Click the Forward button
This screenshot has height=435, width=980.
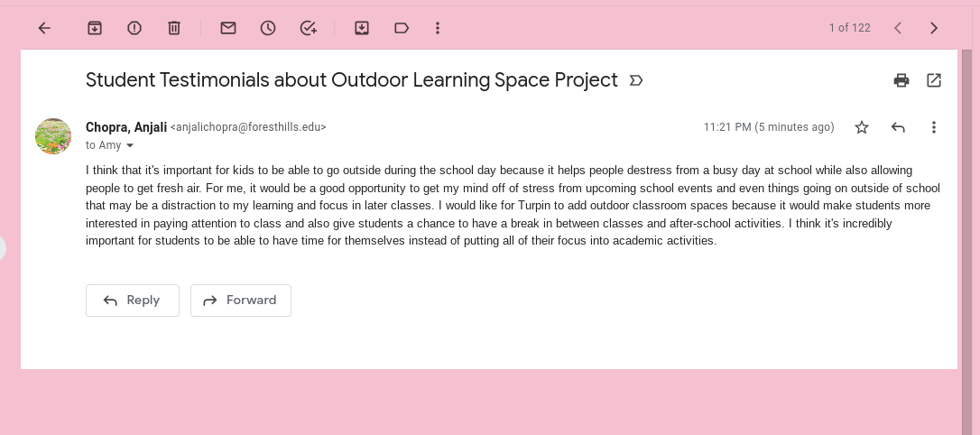coord(241,301)
